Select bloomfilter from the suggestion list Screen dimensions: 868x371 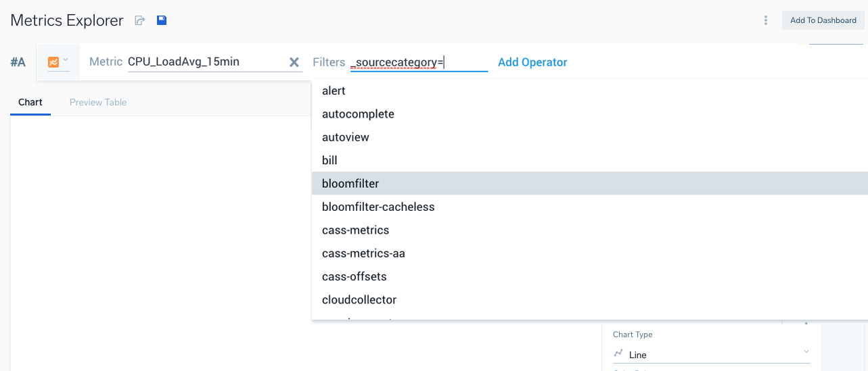(350, 184)
